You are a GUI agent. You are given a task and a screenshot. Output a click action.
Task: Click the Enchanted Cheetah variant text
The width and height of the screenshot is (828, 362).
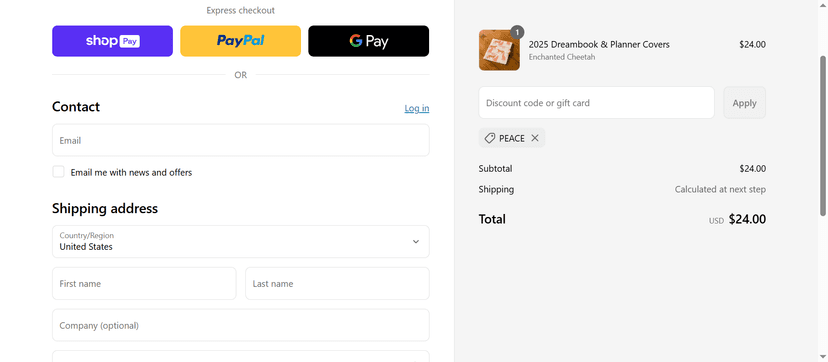pyautogui.click(x=562, y=57)
